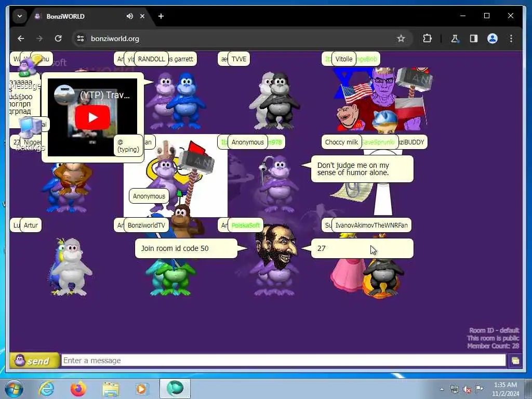The image size is (532, 399).
Task: Select the BonziWORLD tab
Action: click(x=90, y=16)
